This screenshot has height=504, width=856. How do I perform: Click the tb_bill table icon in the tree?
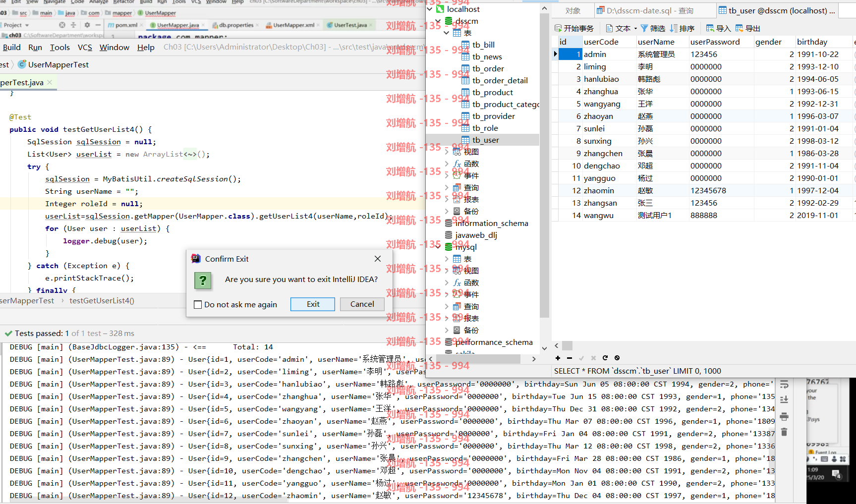pyautogui.click(x=465, y=45)
